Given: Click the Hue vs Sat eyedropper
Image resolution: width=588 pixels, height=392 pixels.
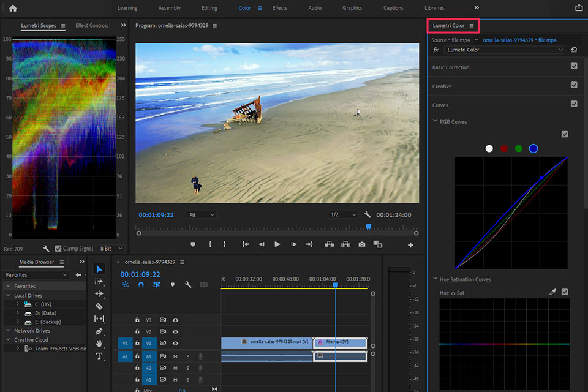Looking at the screenshot, I should pos(552,293).
